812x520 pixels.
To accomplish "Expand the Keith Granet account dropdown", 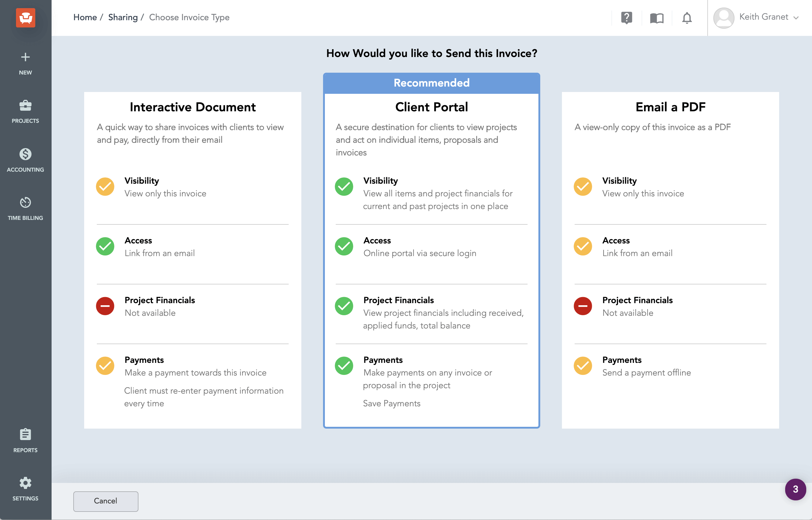I will [x=797, y=17].
